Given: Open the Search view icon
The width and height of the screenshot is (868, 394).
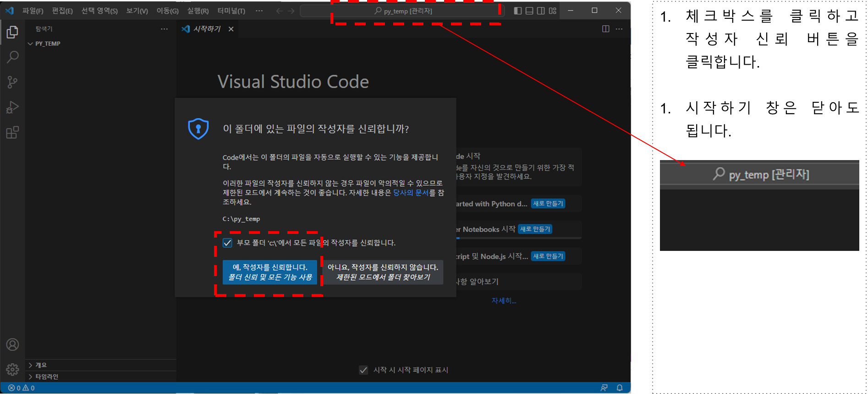Looking at the screenshot, I should [12, 57].
